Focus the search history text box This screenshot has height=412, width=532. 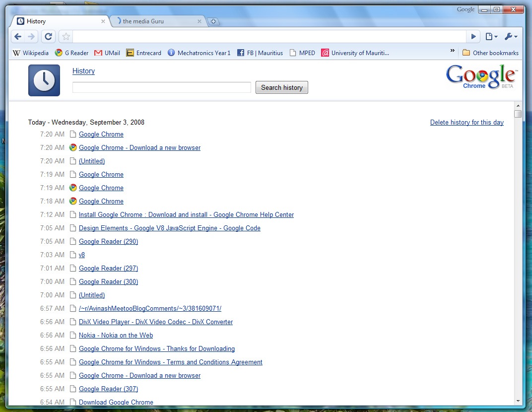(x=161, y=87)
